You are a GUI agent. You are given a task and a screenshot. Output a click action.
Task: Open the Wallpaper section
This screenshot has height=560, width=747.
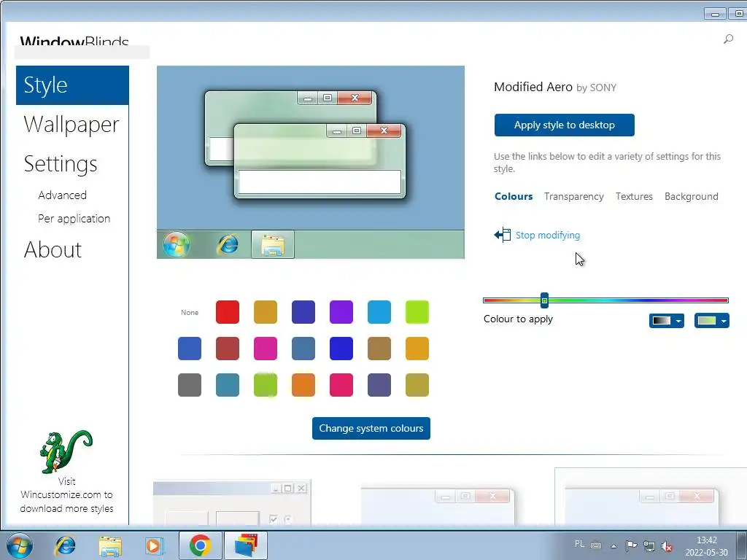[x=71, y=124]
